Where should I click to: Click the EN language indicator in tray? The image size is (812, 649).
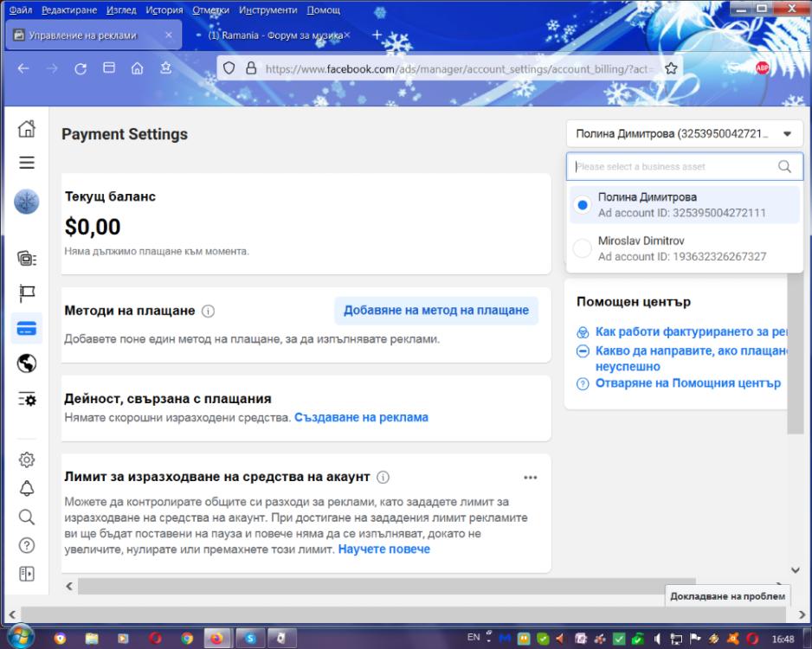tap(474, 637)
